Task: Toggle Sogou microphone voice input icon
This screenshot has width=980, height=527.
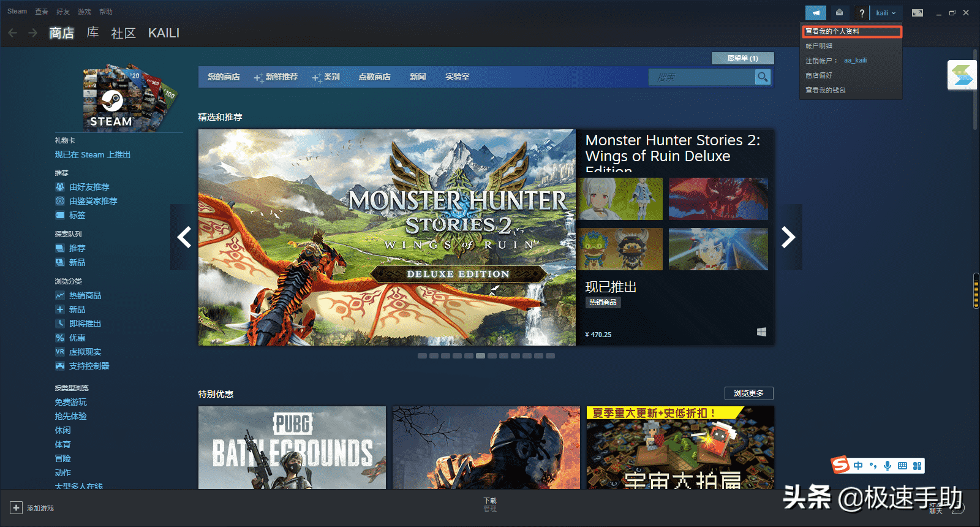Action: [888, 466]
